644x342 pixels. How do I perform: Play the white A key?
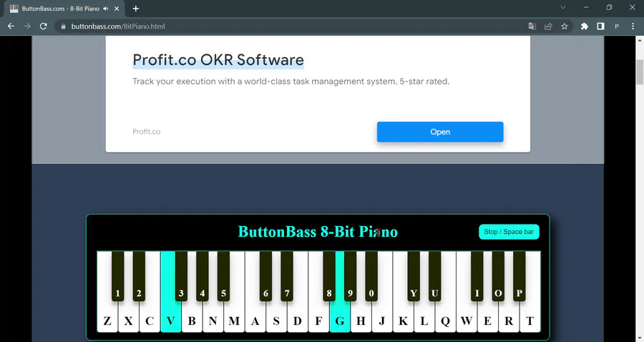click(x=255, y=321)
